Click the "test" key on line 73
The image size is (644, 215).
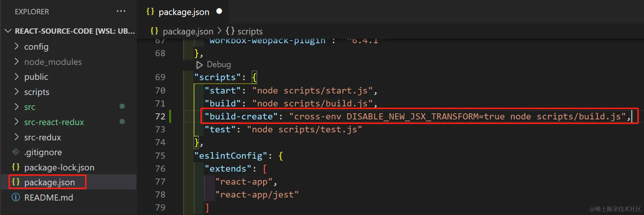point(220,130)
